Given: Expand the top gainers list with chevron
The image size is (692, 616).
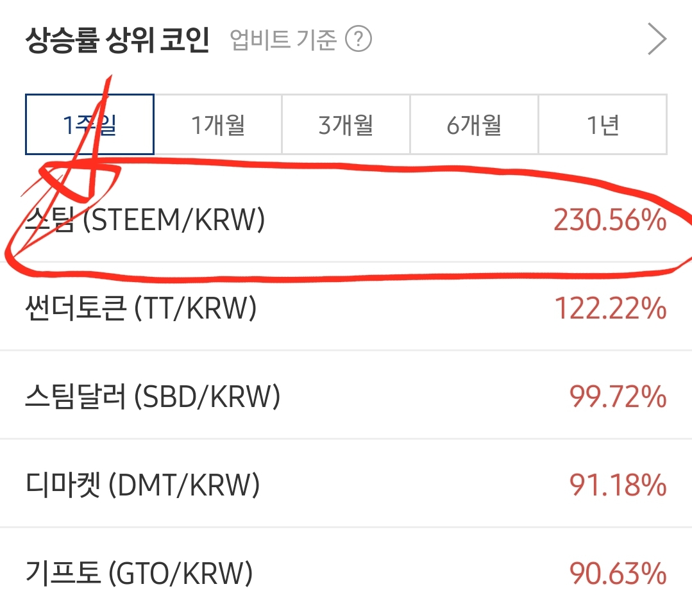Looking at the screenshot, I should pyautogui.click(x=657, y=39).
